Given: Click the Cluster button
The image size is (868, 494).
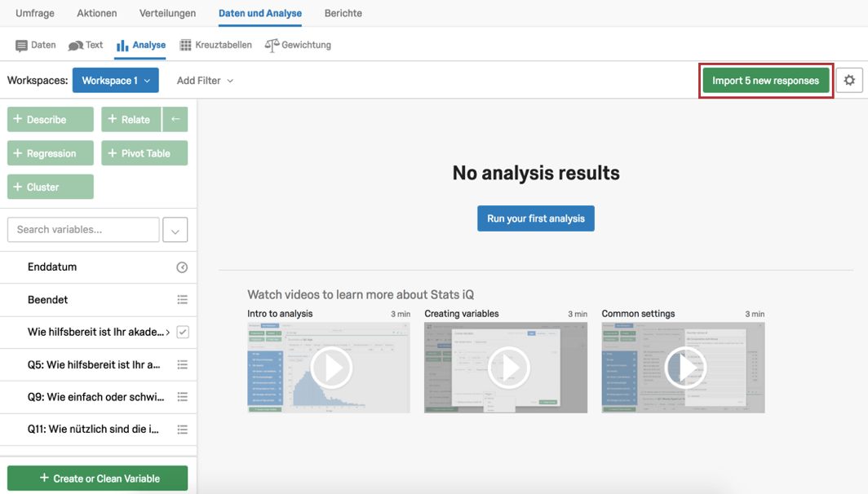Looking at the screenshot, I should point(51,187).
